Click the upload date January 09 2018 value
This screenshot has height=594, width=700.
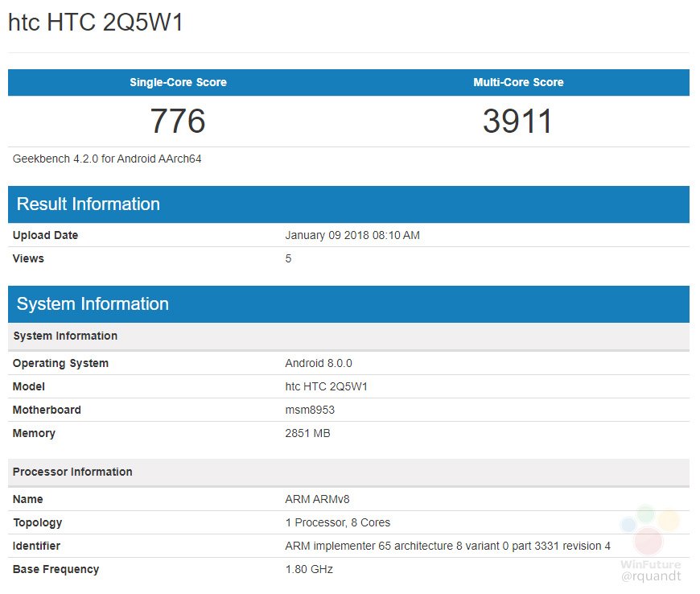(352, 236)
